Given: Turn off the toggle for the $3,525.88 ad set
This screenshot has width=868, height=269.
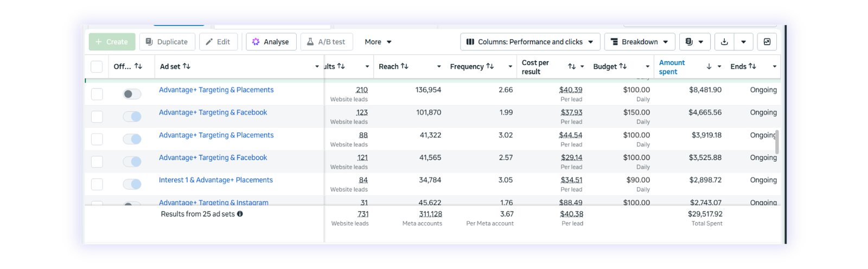Looking at the screenshot, I should click(132, 162).
